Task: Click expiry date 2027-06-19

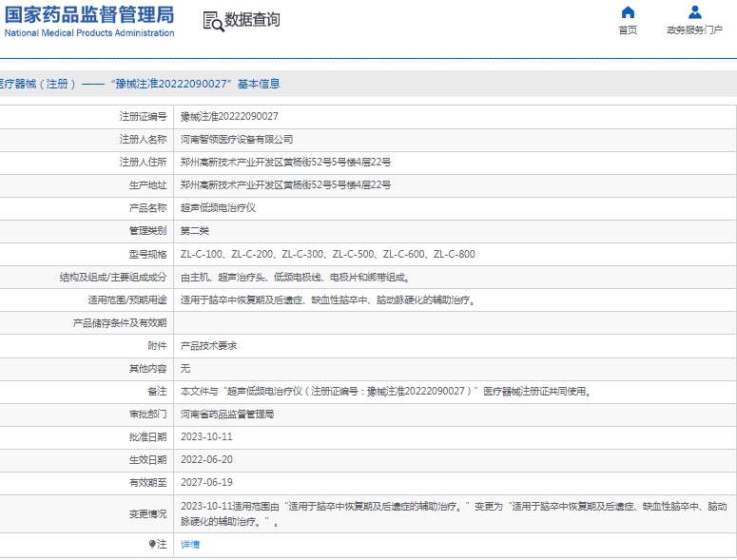Action: (206, 482)
